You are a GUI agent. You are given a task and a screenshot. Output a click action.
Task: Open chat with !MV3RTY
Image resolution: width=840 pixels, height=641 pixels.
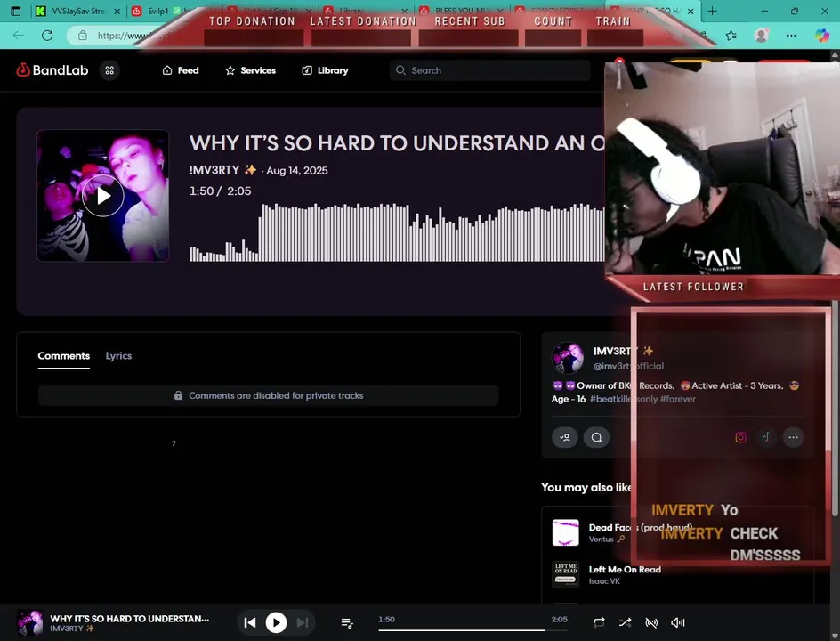[596, 437]
